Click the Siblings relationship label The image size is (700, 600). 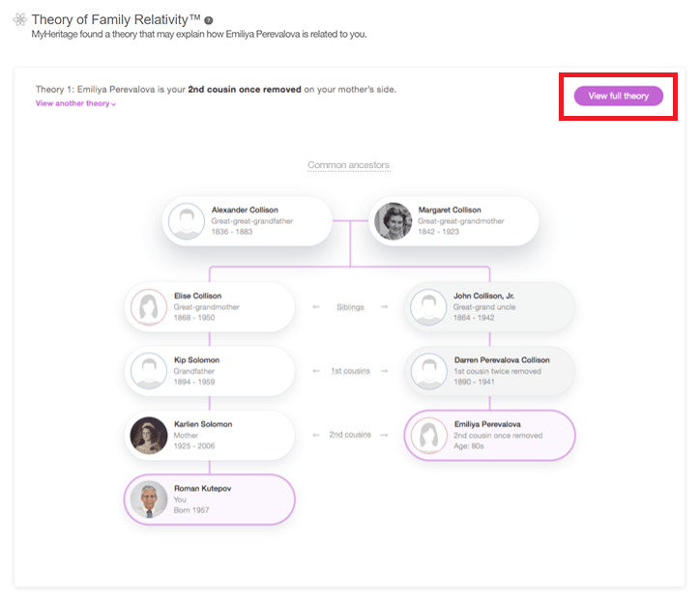[x=350, y=307]
